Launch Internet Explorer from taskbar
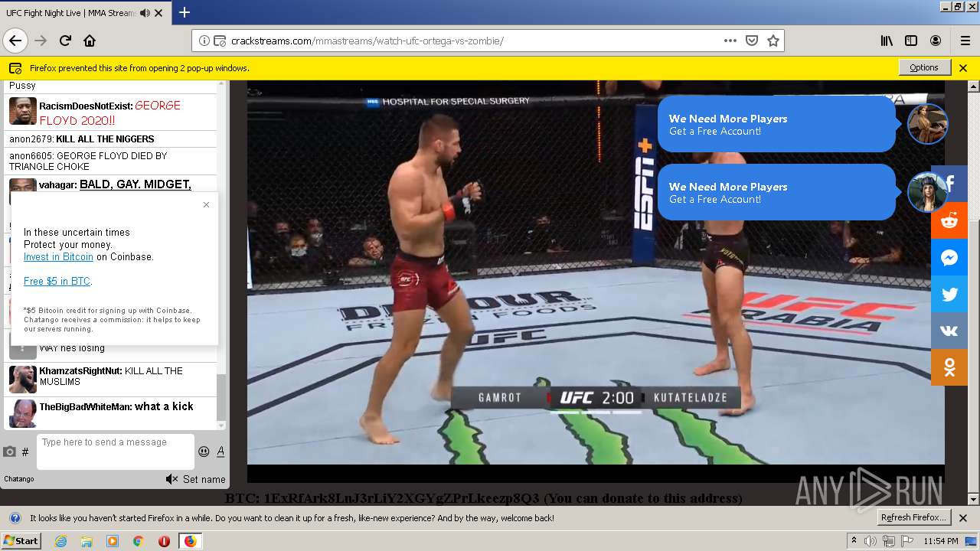 [60, 541]
